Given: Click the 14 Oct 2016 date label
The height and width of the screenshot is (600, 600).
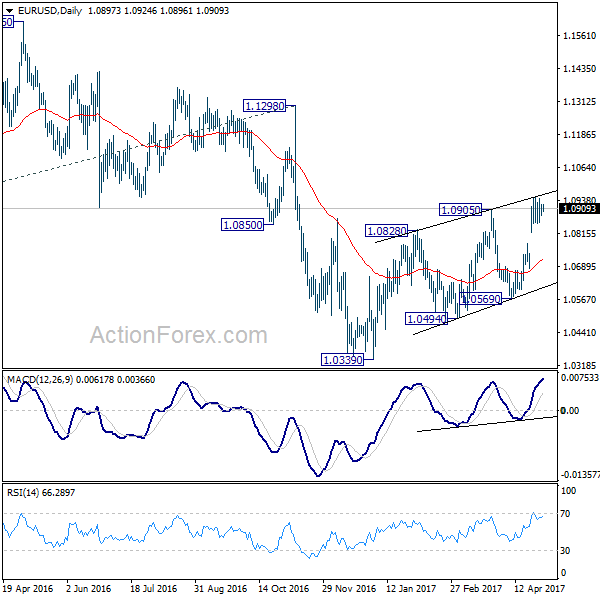Looking at the screenshot, I should tap(284, 589).
